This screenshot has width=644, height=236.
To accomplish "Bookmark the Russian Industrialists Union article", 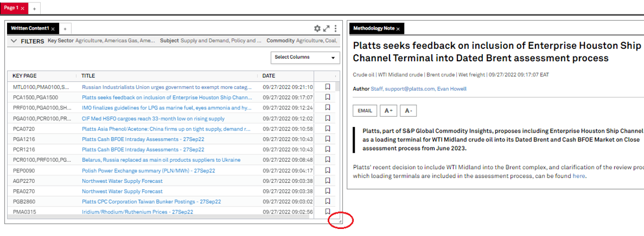I will [327, 86].
